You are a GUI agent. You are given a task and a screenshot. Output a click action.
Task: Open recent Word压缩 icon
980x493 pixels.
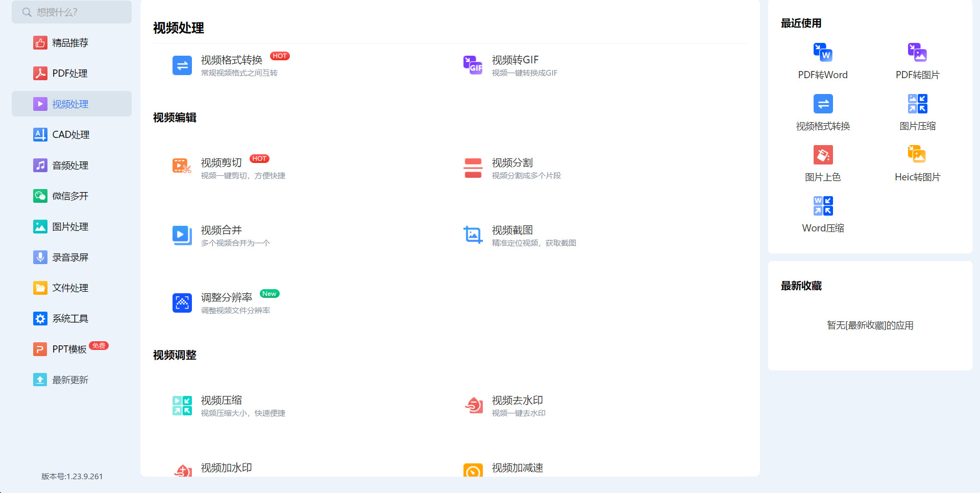coord(823,206)
